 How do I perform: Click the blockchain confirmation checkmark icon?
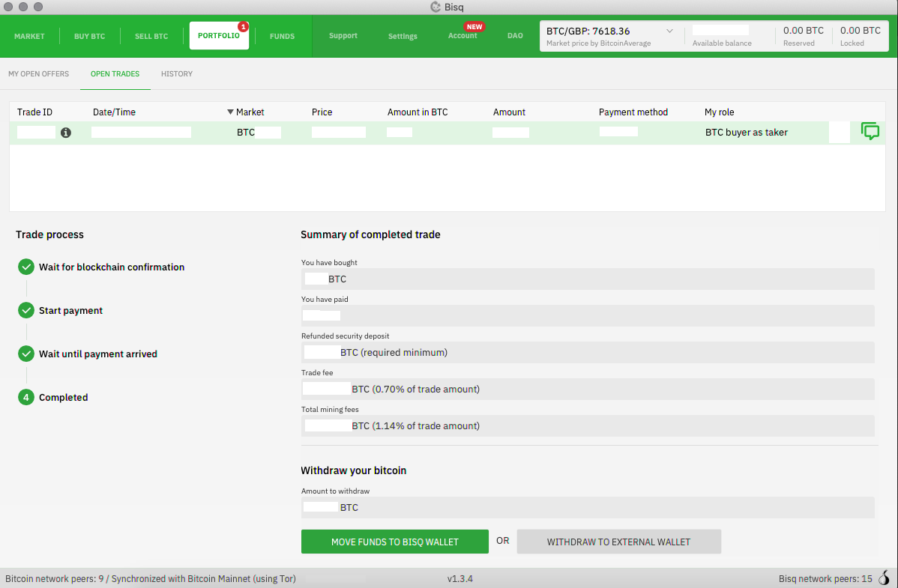coord(25,267)
